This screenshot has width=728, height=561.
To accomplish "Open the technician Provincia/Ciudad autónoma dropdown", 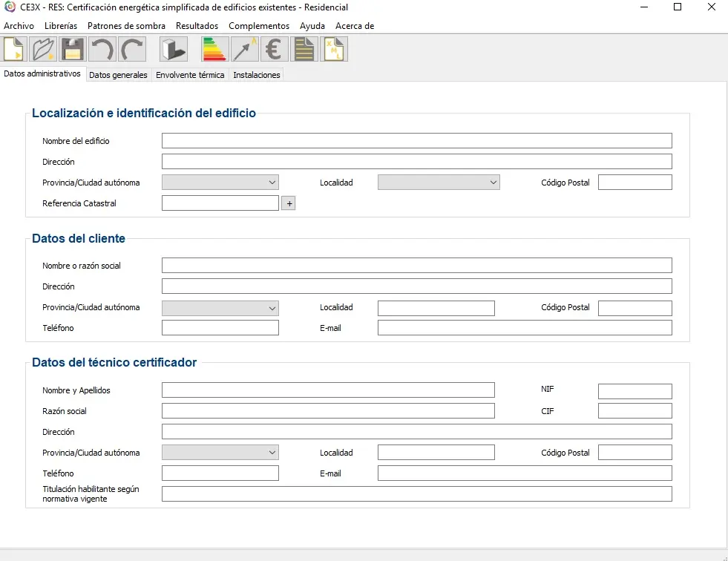I will pos(220,453).
